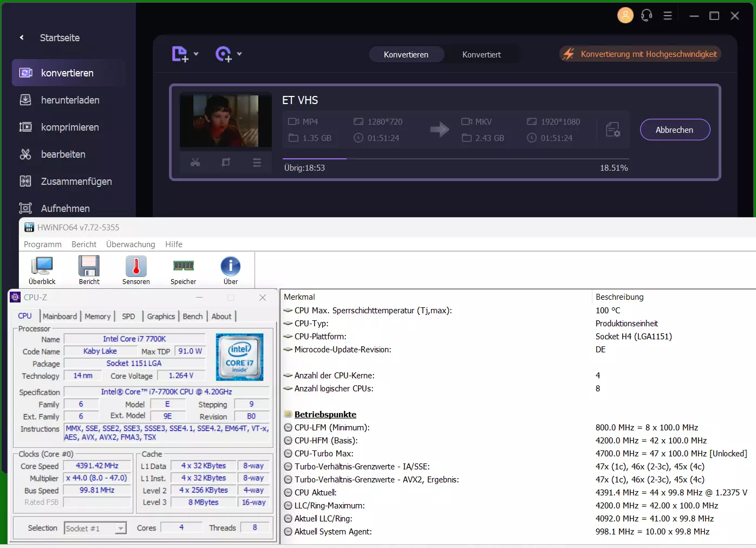Click the Betriebspunkte section heading

click(325, 414)
